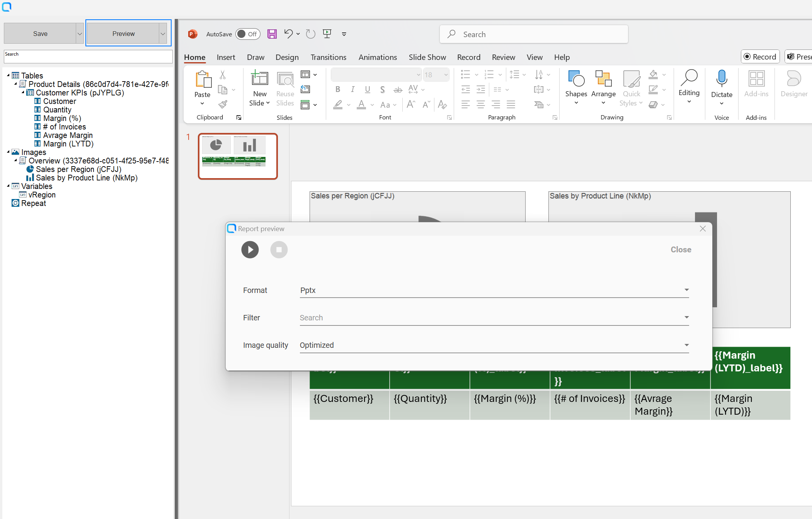The image size is (812, 519).
Task: Open the Arrange options
Action: pyautogui.click(x=603, y=87)
